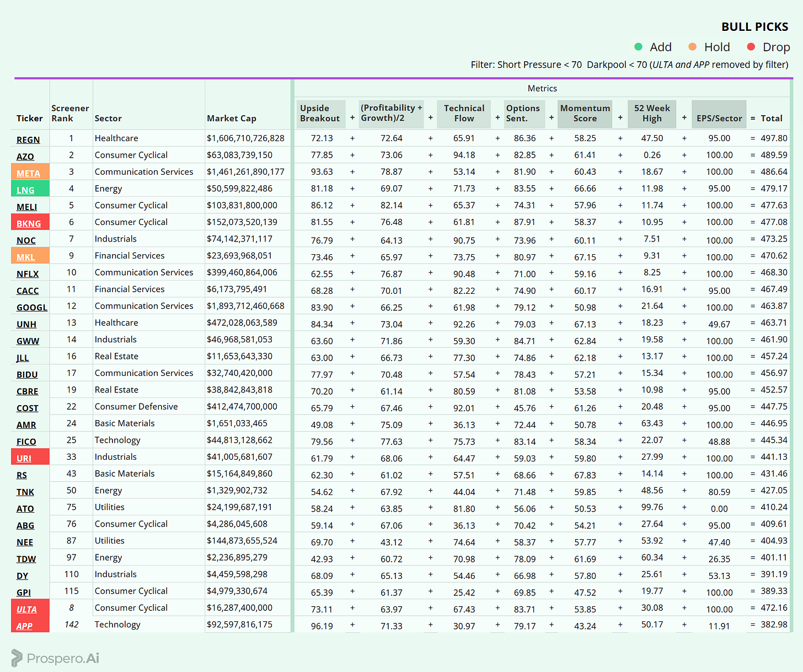Screen dimensions: 803x672
Task: Click ATO 52 Week High value 99.76
Action: (652, 507)
